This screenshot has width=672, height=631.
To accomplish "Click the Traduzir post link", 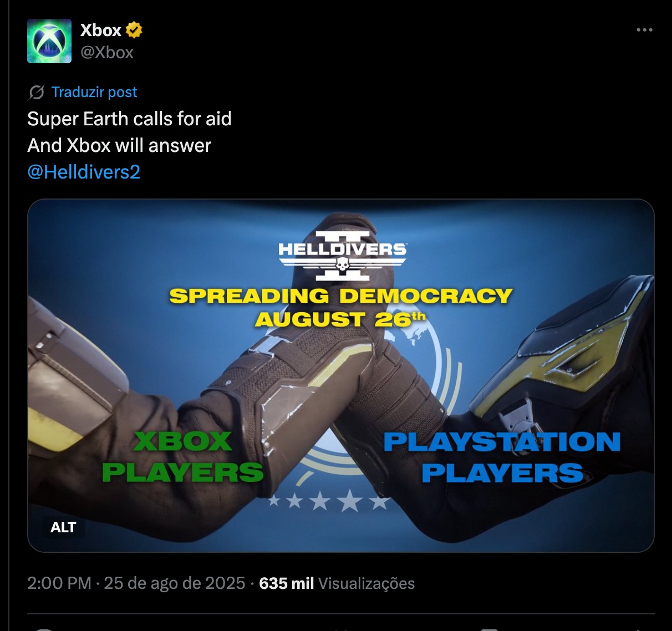I will [x=94, y=92].
